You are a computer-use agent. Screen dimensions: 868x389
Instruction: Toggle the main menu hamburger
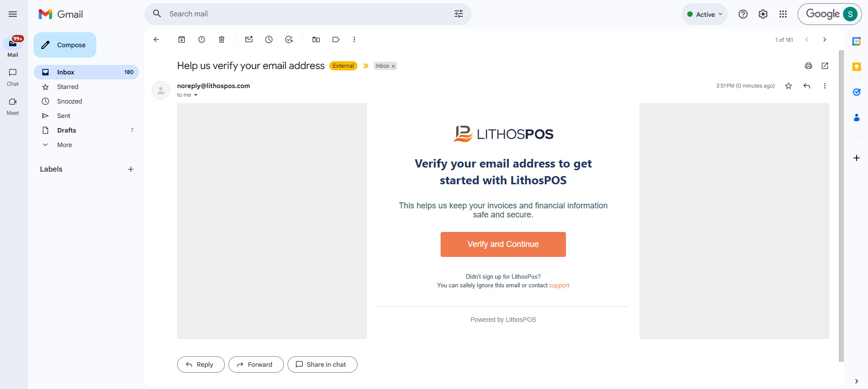pyautogui.click(x=13, y=14)
